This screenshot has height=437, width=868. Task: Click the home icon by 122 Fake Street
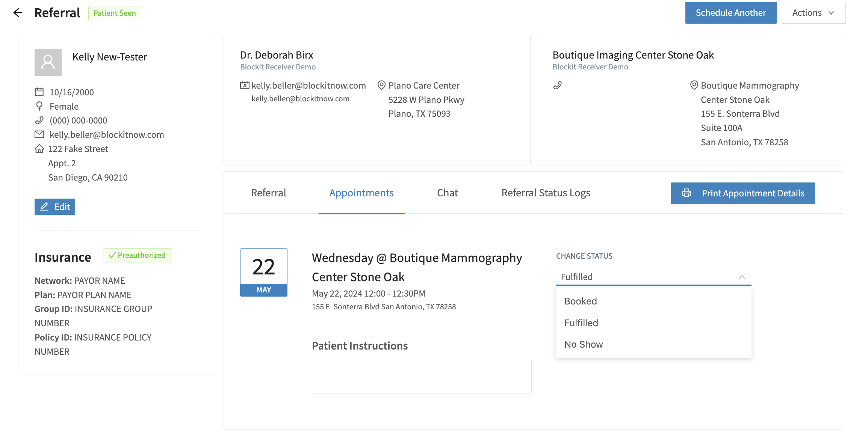(x=39, y=149)
